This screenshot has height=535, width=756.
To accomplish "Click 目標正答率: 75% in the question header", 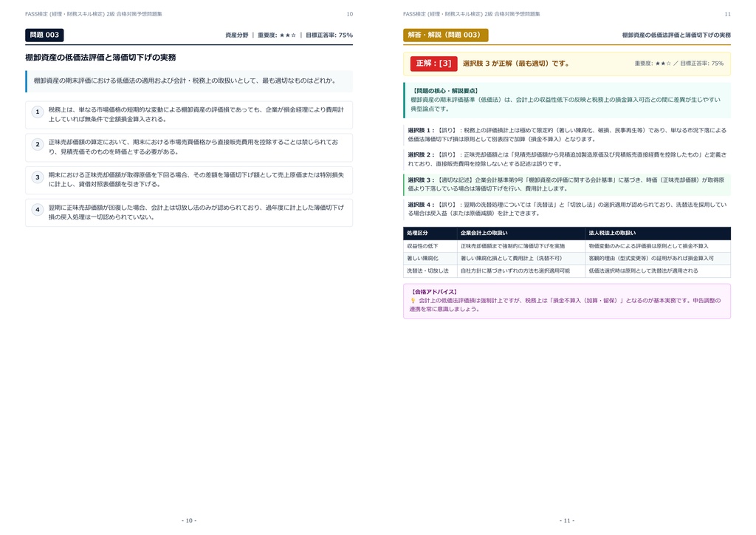I will (329, 35).
